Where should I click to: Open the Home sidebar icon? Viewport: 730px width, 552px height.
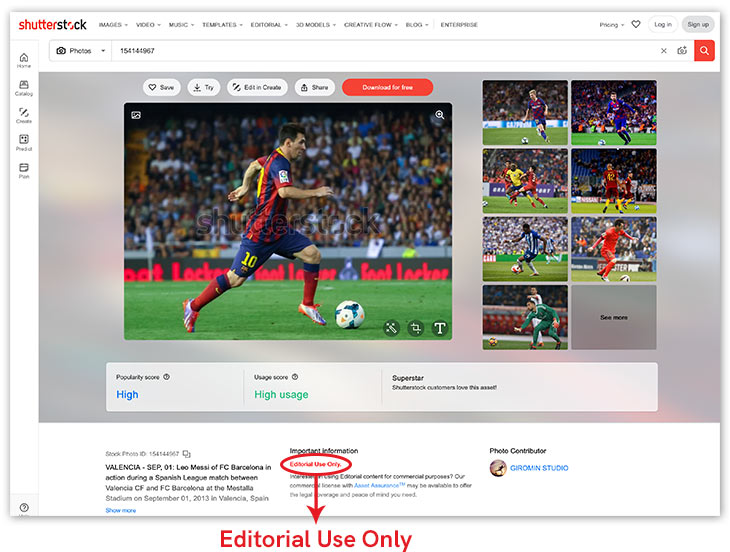coord(24,60)
